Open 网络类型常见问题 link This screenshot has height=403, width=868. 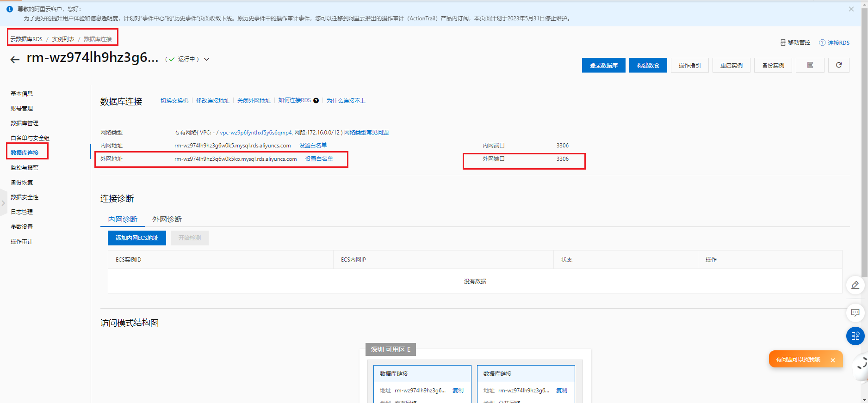click(x=366, y=132)
